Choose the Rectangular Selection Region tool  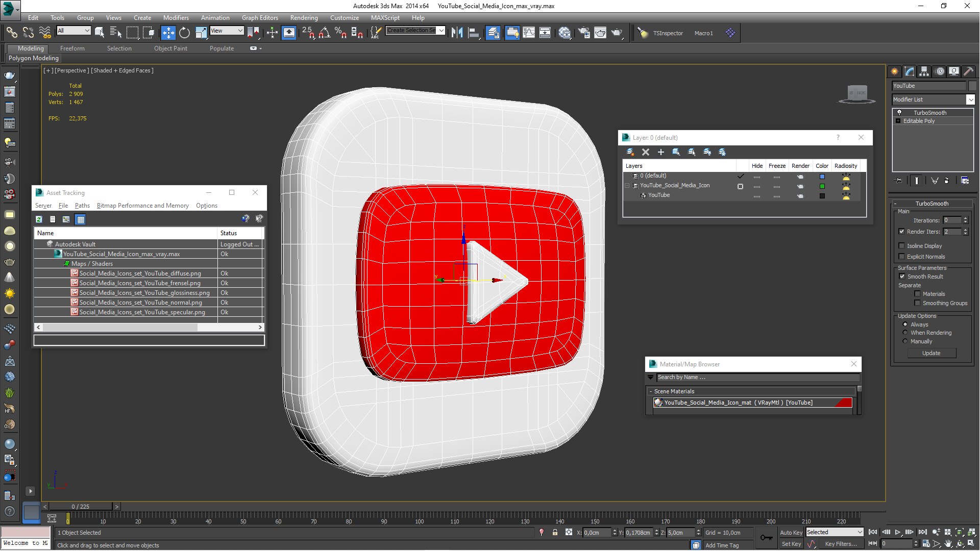pos(132,33)
